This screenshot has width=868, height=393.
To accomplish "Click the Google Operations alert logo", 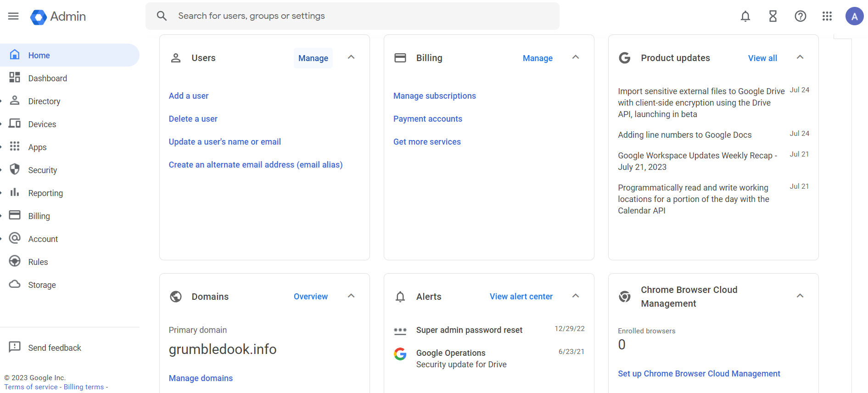I will (400, 354).
